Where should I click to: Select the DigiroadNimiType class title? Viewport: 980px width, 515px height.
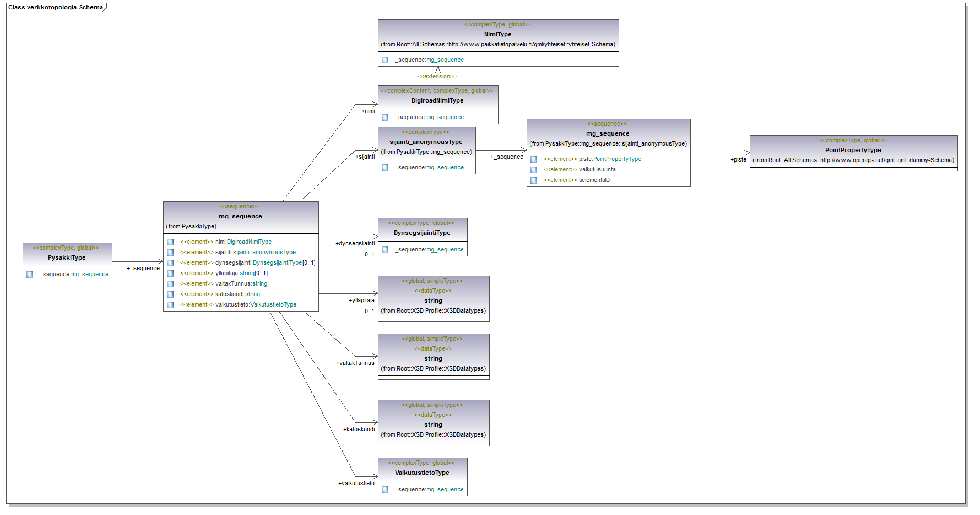pyautogui.click(x=437, y=101)
